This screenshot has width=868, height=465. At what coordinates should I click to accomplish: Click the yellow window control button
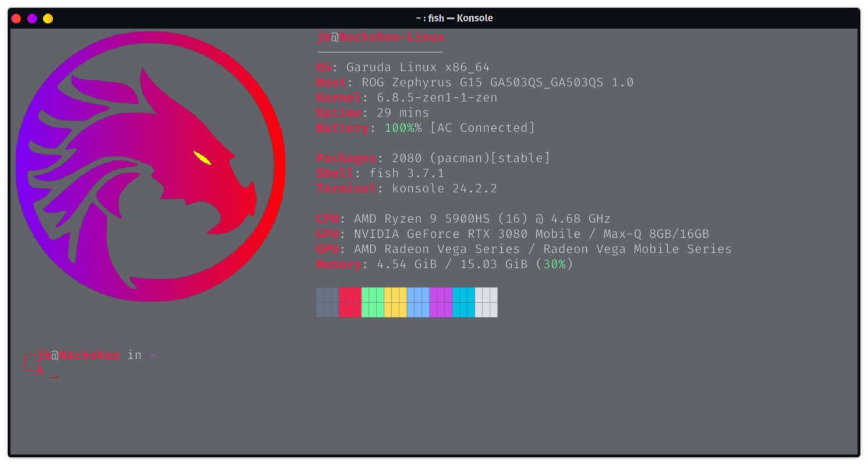click(x=48, y=19)
